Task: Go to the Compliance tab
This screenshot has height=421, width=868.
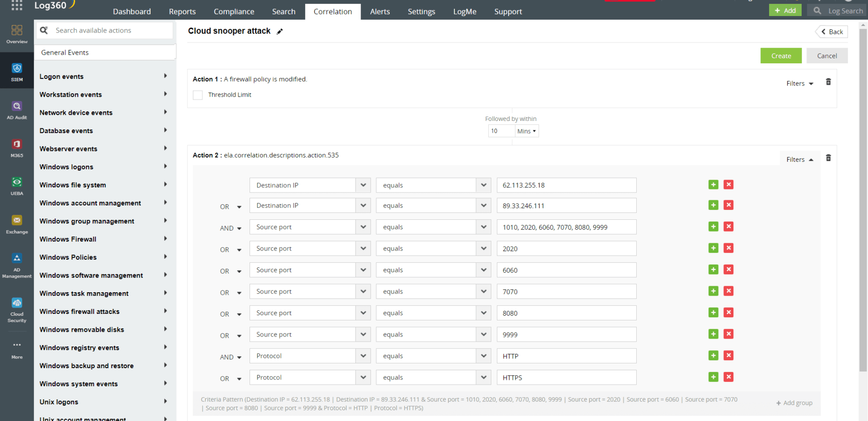Action: point(234,12)
